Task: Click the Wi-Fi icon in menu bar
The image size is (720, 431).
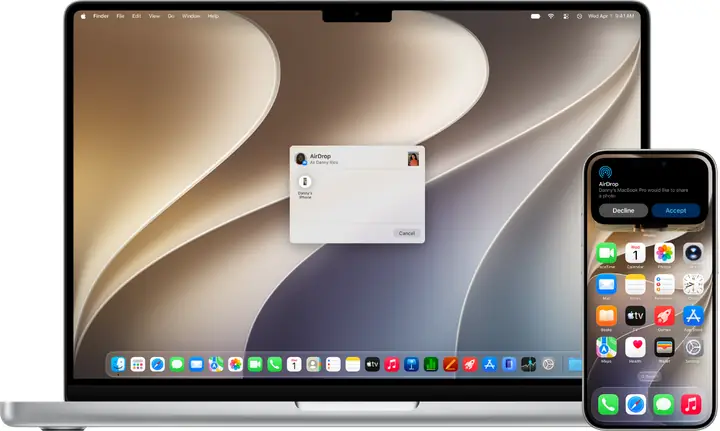Action: click(x=551, y=16)
